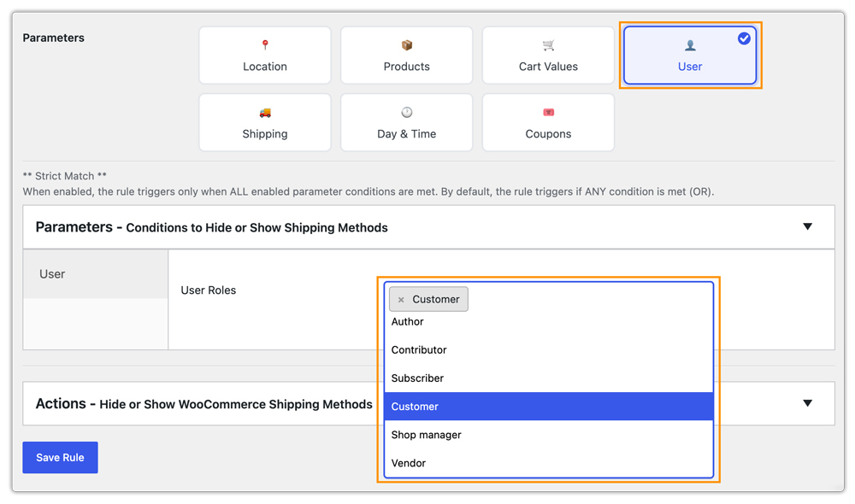The image size is (855, 504).
Task: Click the Save Rule button
Action: [x=60, y=458]
